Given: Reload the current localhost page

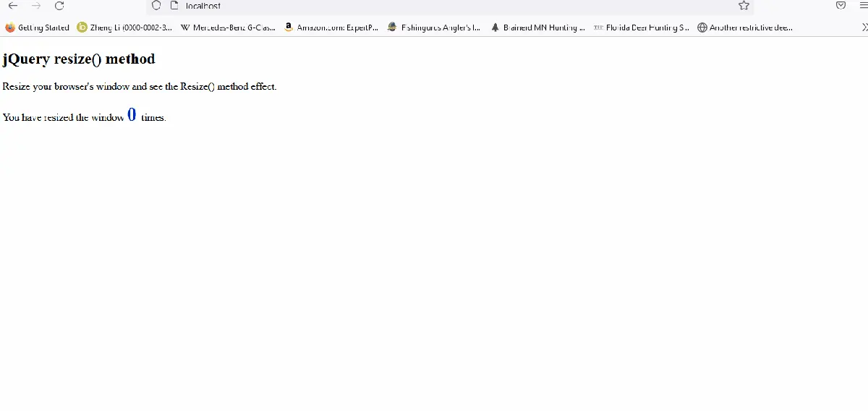Looking at the screenshot, I should [59, 5].
